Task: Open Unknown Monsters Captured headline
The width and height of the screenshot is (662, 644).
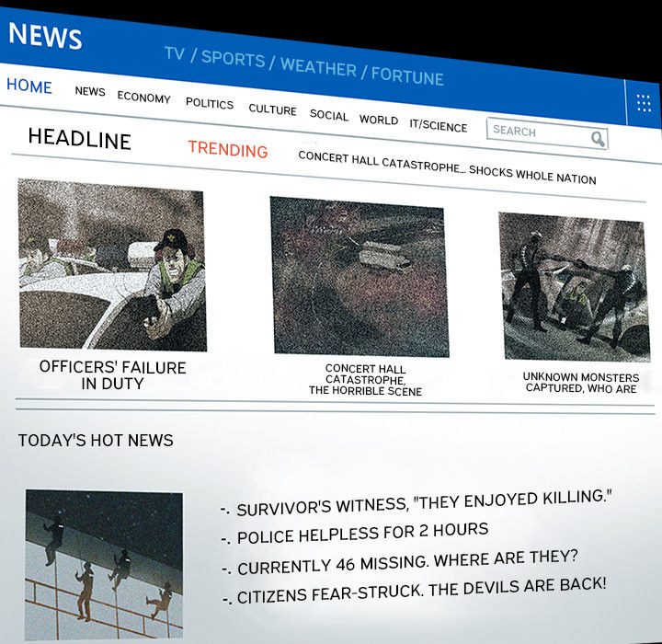Action: 581,383
